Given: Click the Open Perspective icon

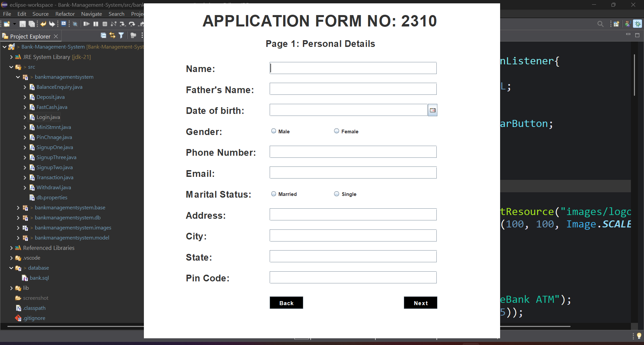Looking at the screenshot, I should pyautogui.click(x=616, y=24).
